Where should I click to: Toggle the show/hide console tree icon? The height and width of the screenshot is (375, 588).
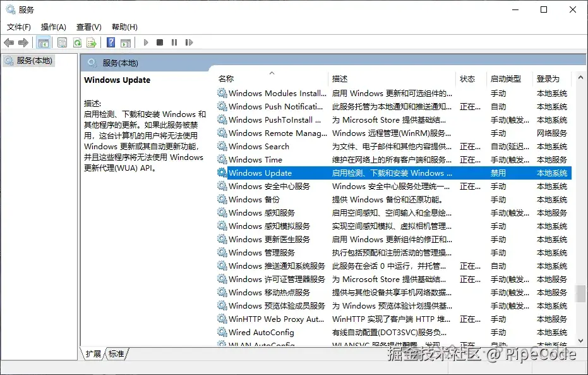[x=44, y=43]
